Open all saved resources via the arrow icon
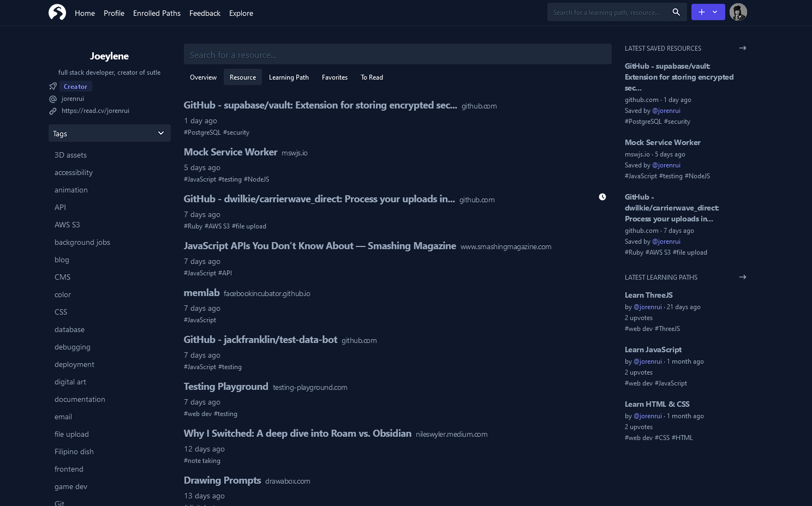 point(742,48)
